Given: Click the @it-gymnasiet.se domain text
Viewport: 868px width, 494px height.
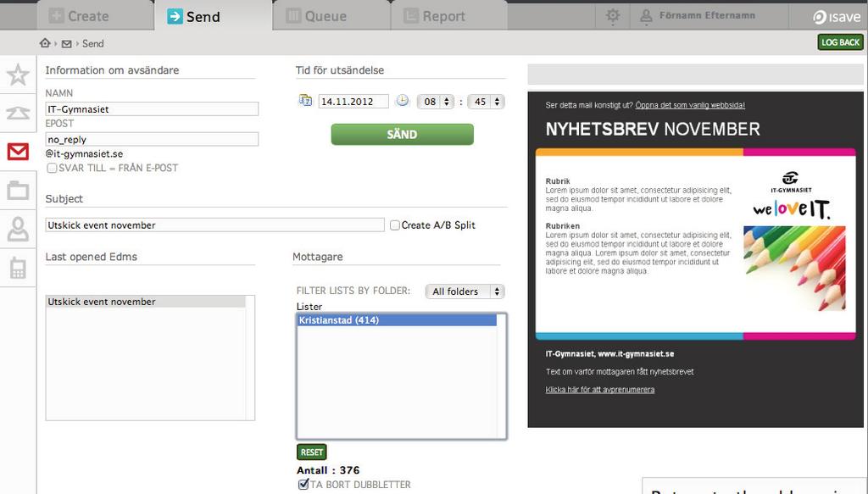Looking at the screenshot, I should (84, 153).
